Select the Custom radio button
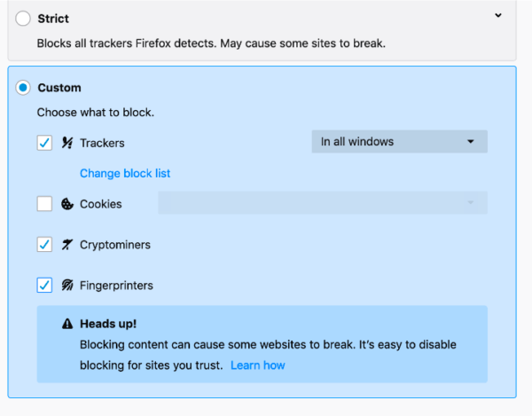Screen dimensions: 532x416 [23, 88]
